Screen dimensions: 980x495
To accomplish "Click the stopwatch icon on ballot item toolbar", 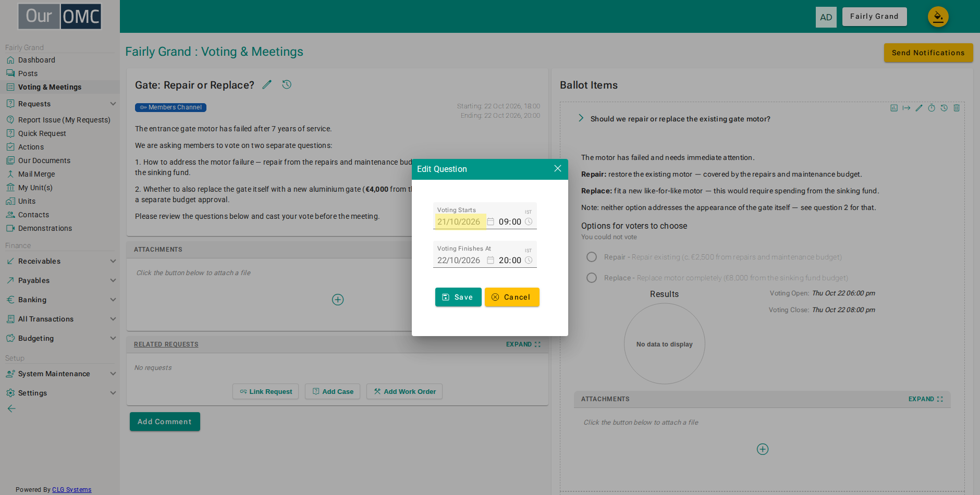I will click(932, 108).
